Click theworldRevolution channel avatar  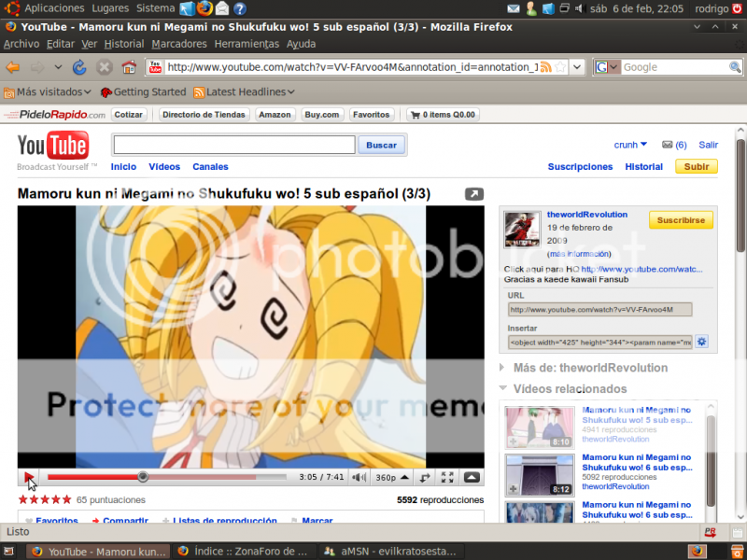point(522,230)
